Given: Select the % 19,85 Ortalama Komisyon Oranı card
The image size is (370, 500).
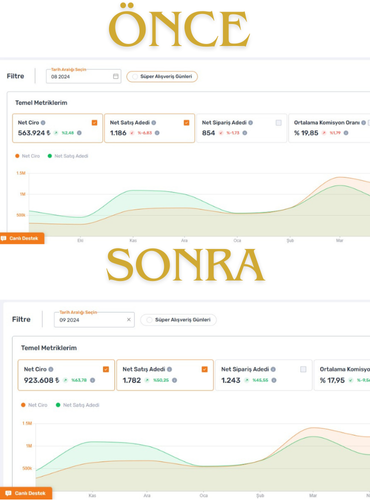Looking at the screenshot, I should 329,128.
